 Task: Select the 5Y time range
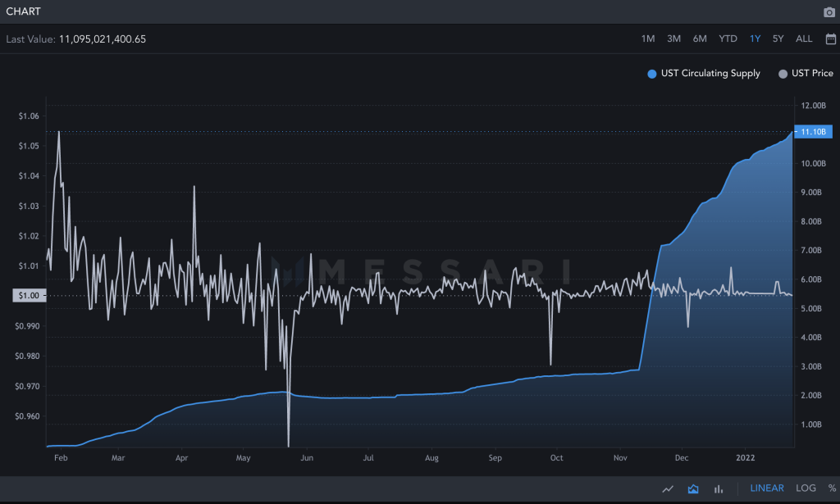[x=778, y=39]
